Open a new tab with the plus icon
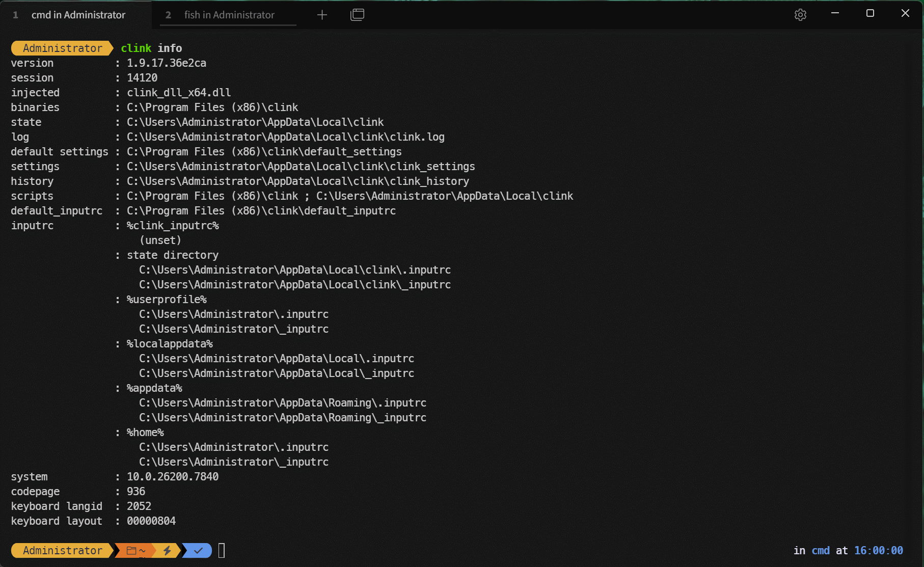The image size is (924, 567). coord(322,15)
